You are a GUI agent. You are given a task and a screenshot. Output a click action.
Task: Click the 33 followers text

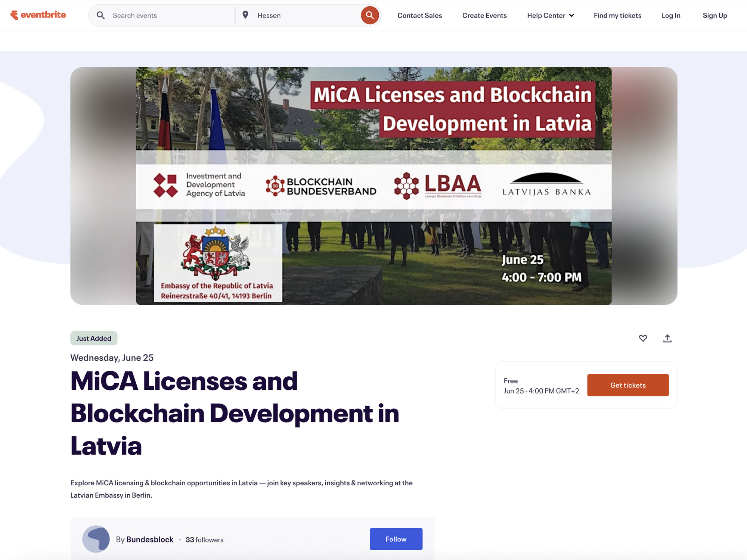click(204, 540)
